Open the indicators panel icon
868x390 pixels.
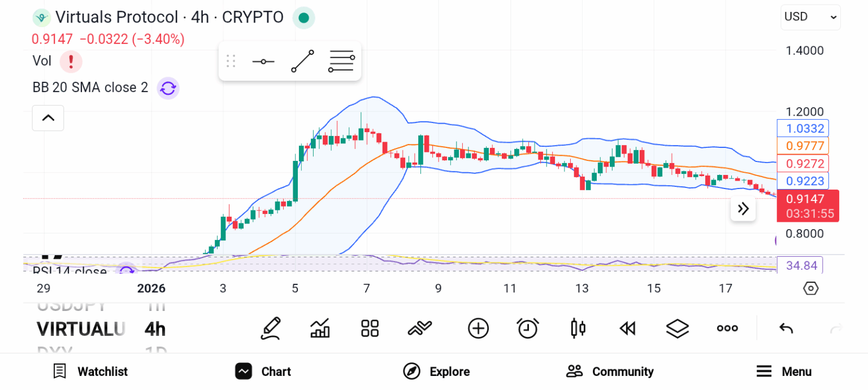[320, 328]
